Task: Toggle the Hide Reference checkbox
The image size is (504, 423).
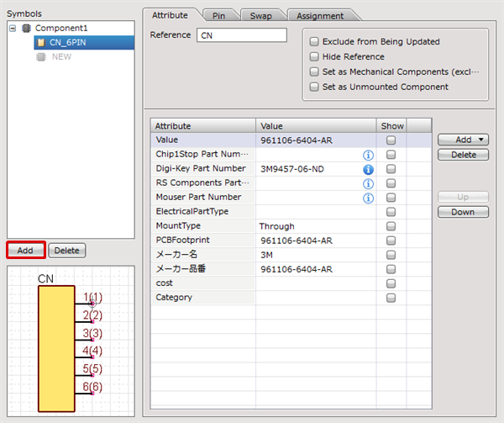Action: pos(314,56)
